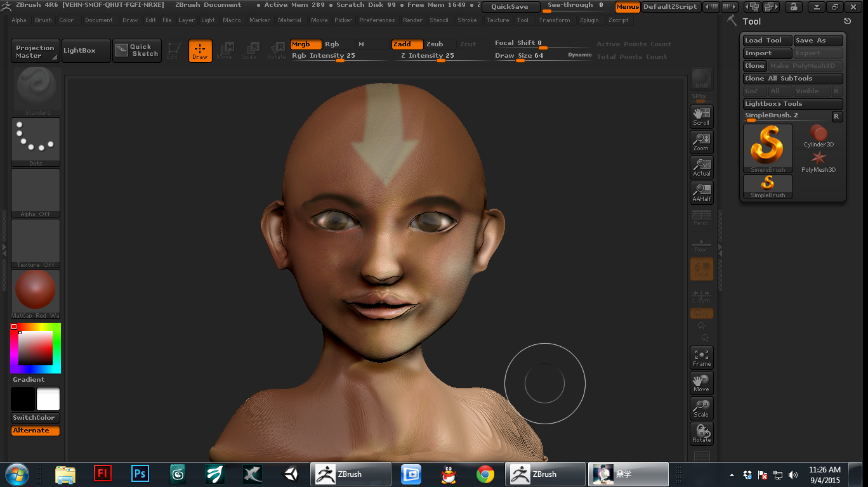This screenshot has width=868, height=487.
Task: Open the Stroke menu
Action: 468,20
